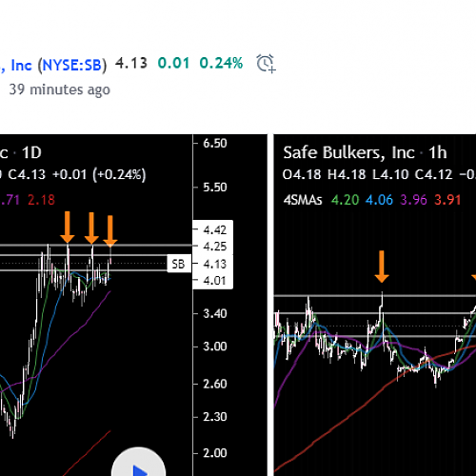Open the NYSE:SB symbol link
This screenshot has width=476, height=476.
(x=72, y=66)
